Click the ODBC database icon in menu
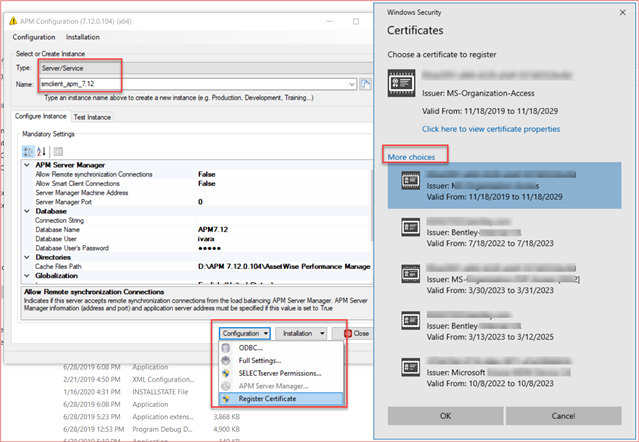This screenshot has width=639, height=442. coord(226,348)
